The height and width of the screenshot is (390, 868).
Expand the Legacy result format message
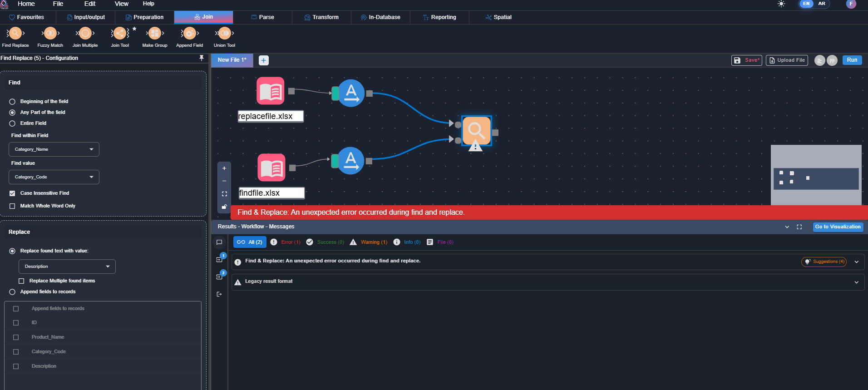pyautogui.click(x=856, y=282)
